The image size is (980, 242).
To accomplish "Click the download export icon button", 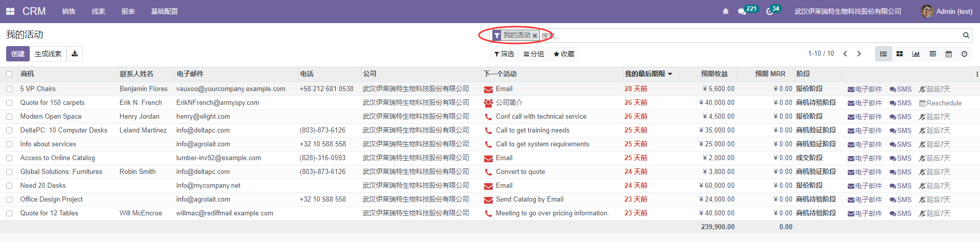I will click(75, 54).
